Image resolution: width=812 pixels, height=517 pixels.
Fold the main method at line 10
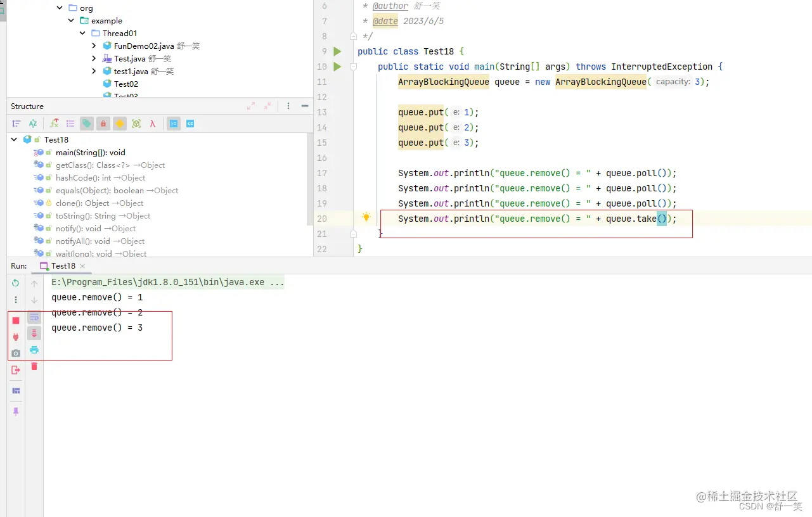coord(354,67)
